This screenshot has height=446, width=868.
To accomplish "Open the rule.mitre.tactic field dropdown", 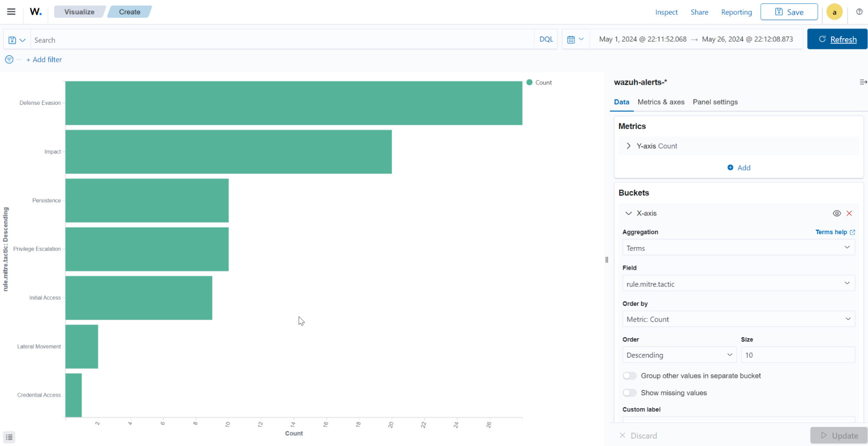I will pos(738,283).
